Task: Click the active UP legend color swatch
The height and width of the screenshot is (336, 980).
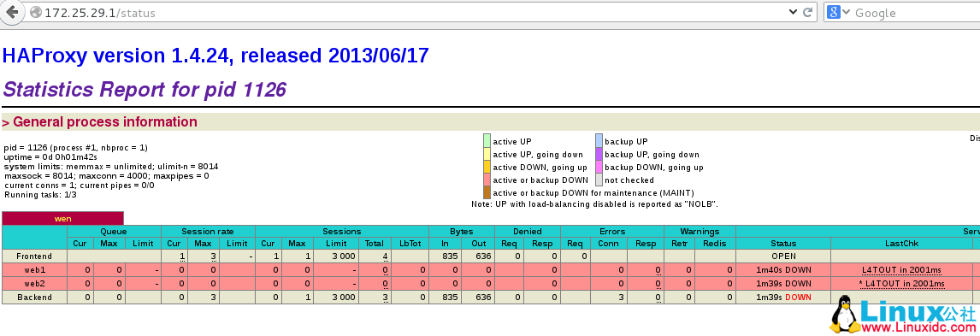Action: [487, 141]
